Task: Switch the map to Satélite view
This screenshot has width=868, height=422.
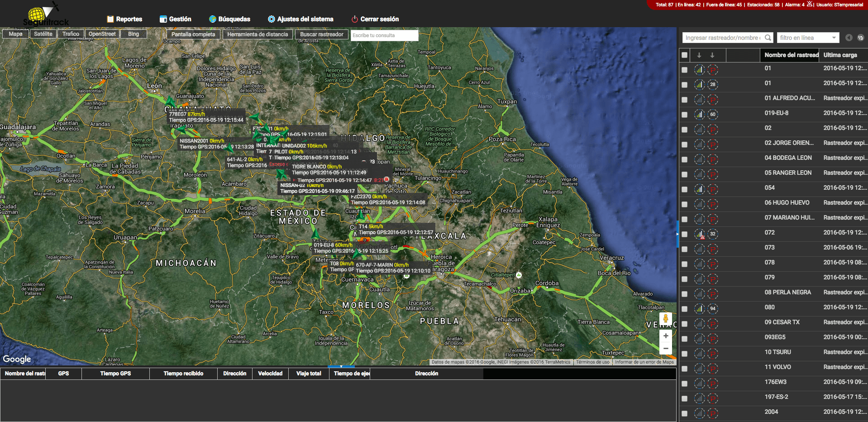Action: click(43, 34)
